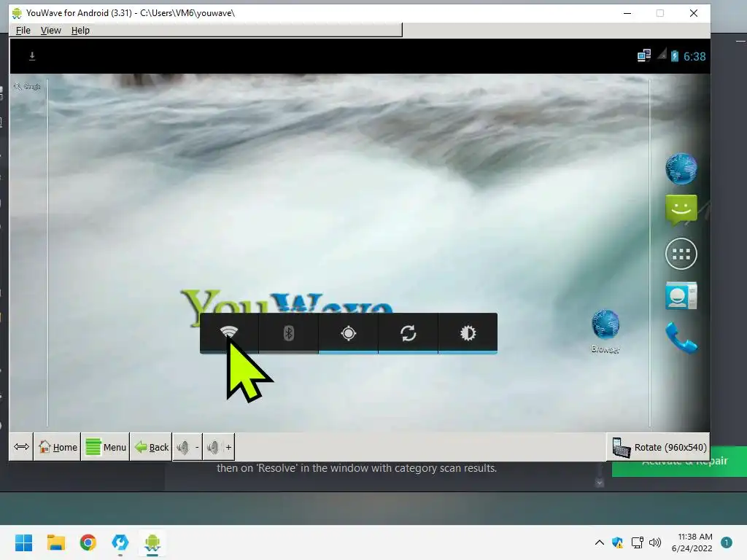Launch Google Chrome from the taskbar
This screenshot has width=747, height=560.
(88, 542)
